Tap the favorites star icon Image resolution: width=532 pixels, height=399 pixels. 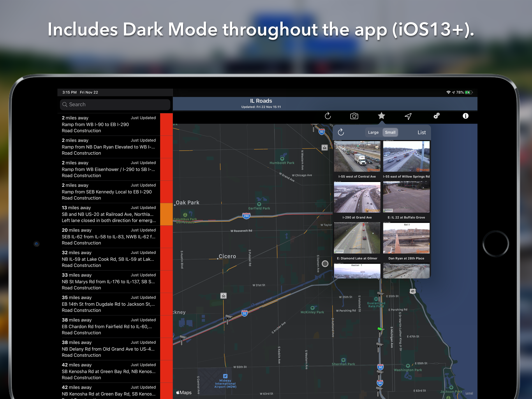[x=381, y=116]
